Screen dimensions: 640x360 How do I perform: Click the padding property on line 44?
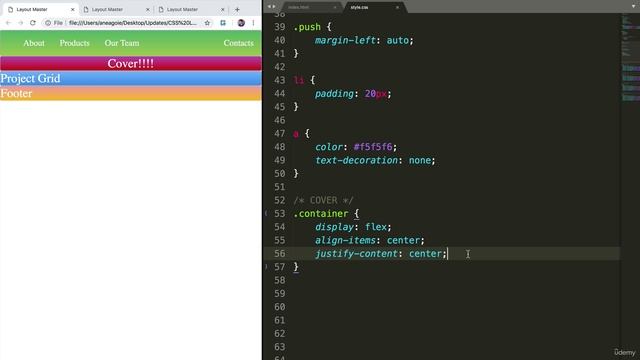click(x=334, y=94)
